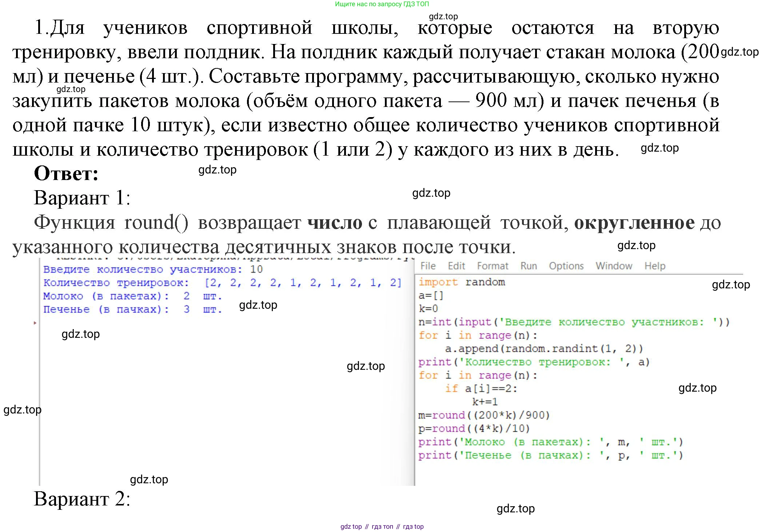Click the 'Вариант 2:' heading
The image size is (765, 532).
point(82,499)
